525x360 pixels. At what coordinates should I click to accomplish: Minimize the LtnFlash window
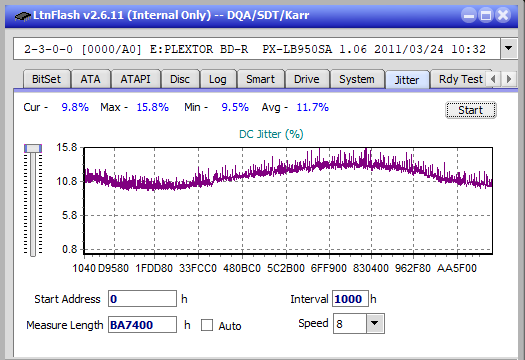469,15
